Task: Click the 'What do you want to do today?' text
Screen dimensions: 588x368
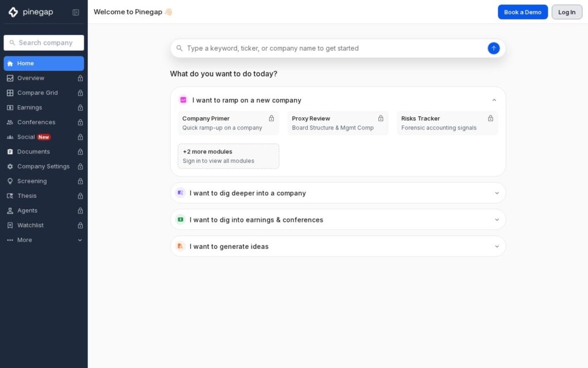Action: tap(223, 74)
